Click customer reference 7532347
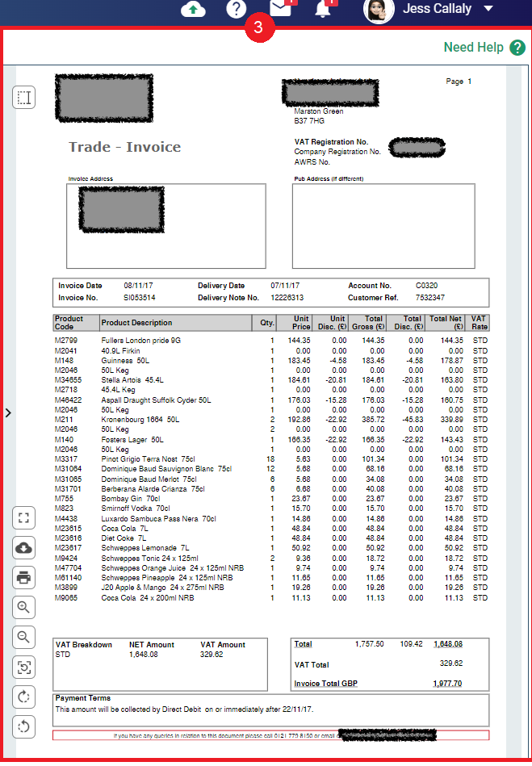This screenshot has width=532, height=766. click(430, 298)
